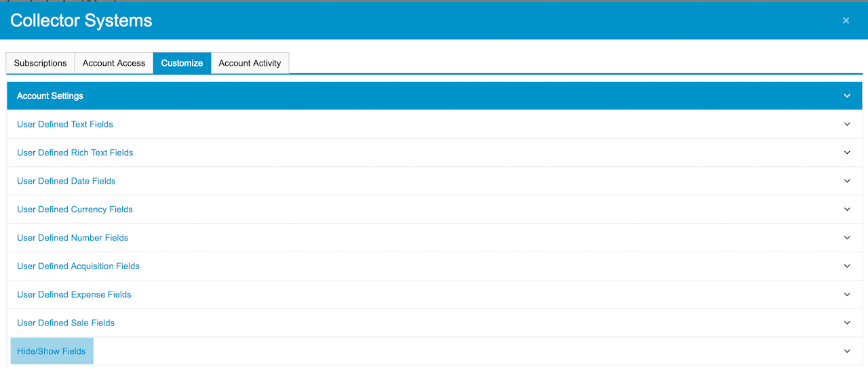Expand chevron for User Defined Expense Fields
The image size is (868, 383).
tap(847, 294)
